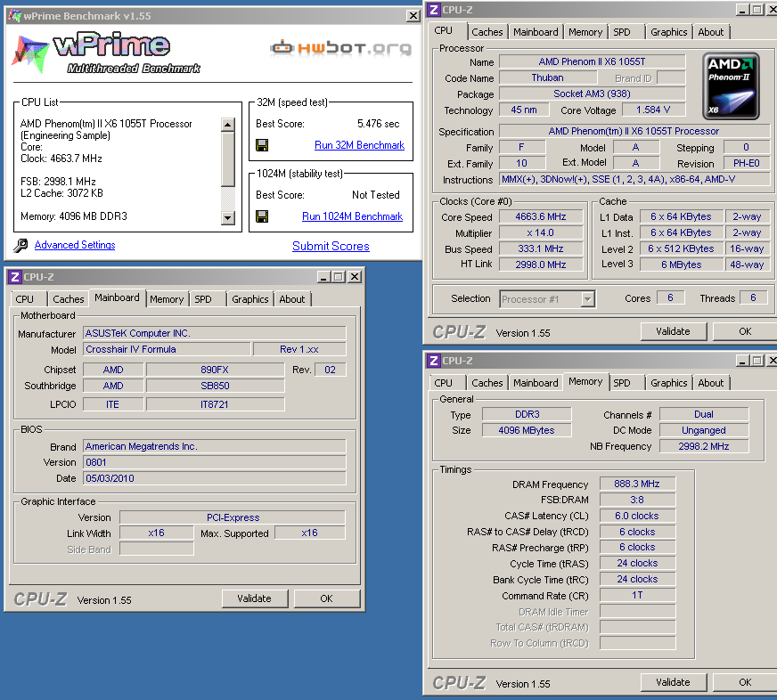
Task: Click the motherboard model Crosshair IV Formula
Action: click(x=167, y=349)
